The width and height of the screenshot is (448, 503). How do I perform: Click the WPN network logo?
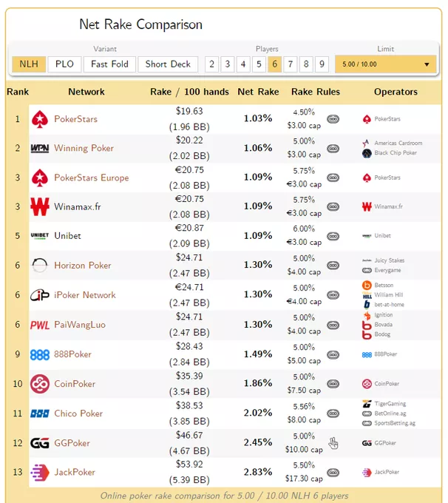tap(40, 148)
